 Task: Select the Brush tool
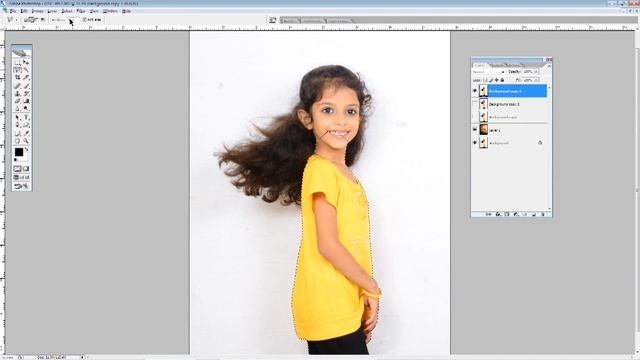click(x=26, y=86)
